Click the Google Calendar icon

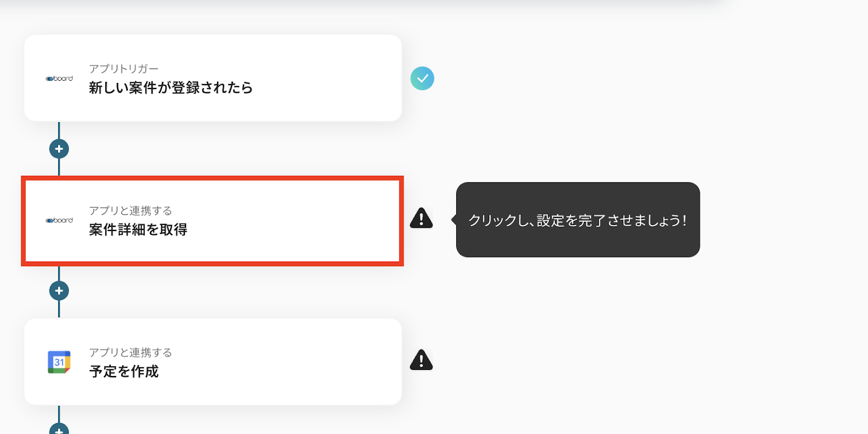click(x=59, y=362)
